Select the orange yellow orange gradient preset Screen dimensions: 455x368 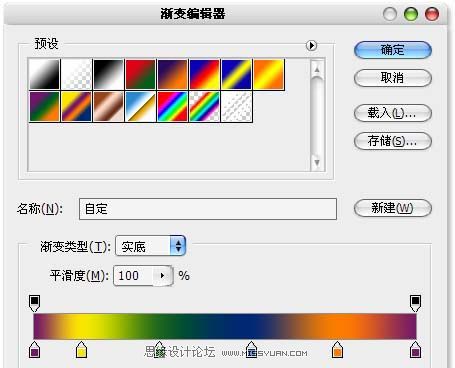[x=268, y=74]
